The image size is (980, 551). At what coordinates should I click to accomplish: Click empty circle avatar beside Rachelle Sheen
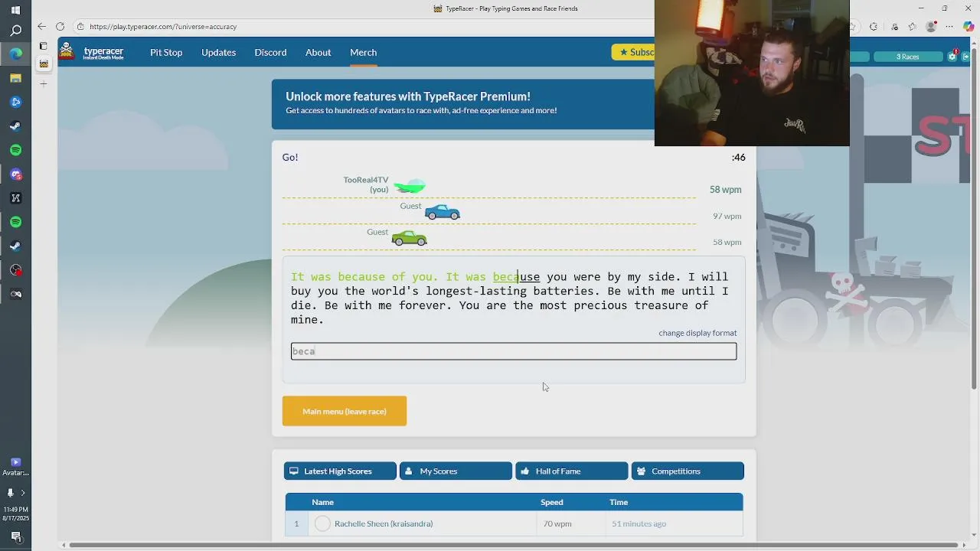[322, 523]
